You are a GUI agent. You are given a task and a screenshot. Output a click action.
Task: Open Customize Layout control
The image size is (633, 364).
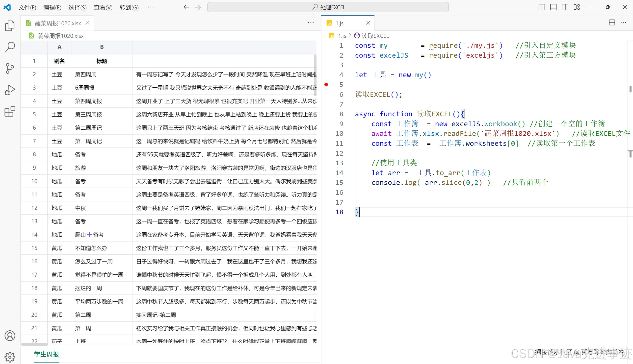click(x=577, y=7)
